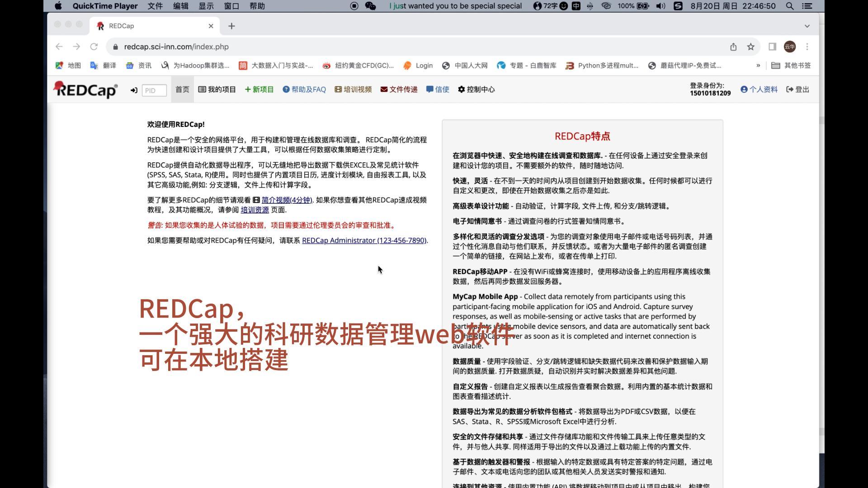Open 地图 bookmark
The width and height of the screenshot is (868, 488).
click(68, 66)
